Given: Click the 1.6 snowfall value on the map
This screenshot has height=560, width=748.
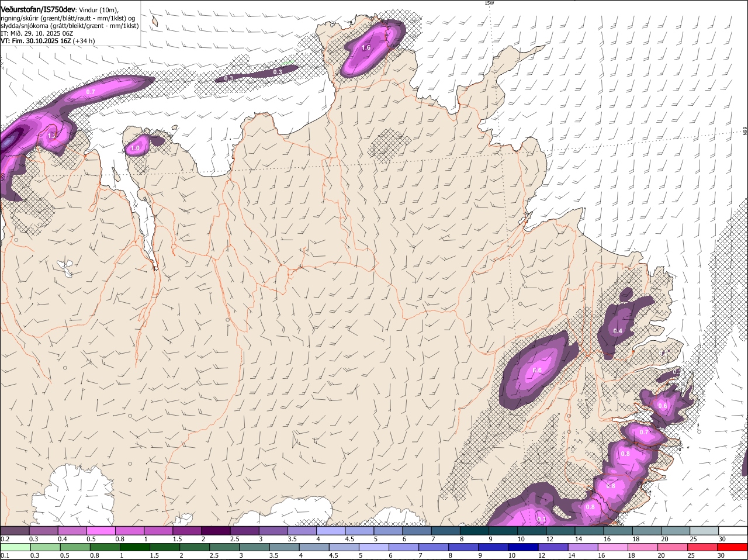Looking at the screenshot, I should tap(366, 47).
